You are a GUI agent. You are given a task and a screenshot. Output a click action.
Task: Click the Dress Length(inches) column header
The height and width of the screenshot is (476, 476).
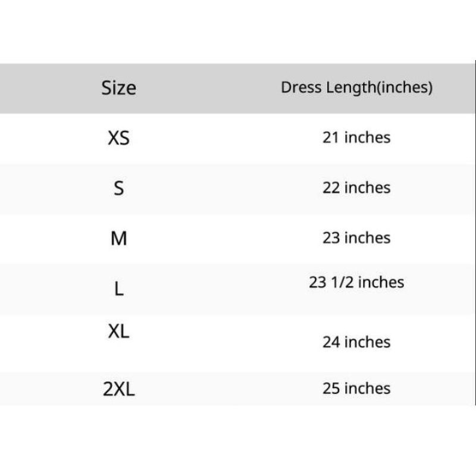356,88
